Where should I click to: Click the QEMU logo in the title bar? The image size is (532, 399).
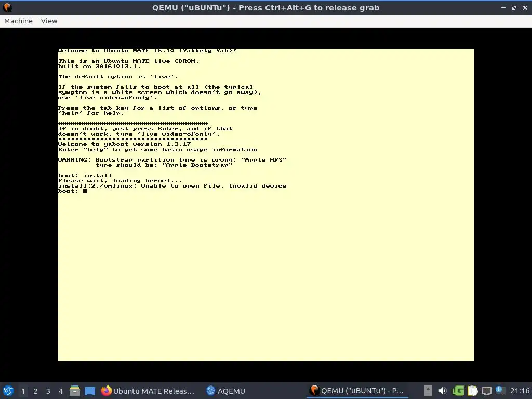pos(7,7)
